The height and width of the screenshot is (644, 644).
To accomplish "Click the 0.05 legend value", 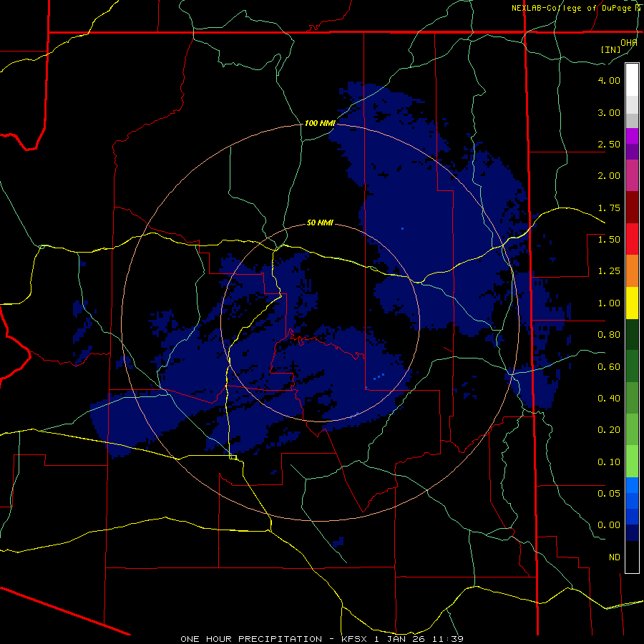I will [x=609, y=493].
